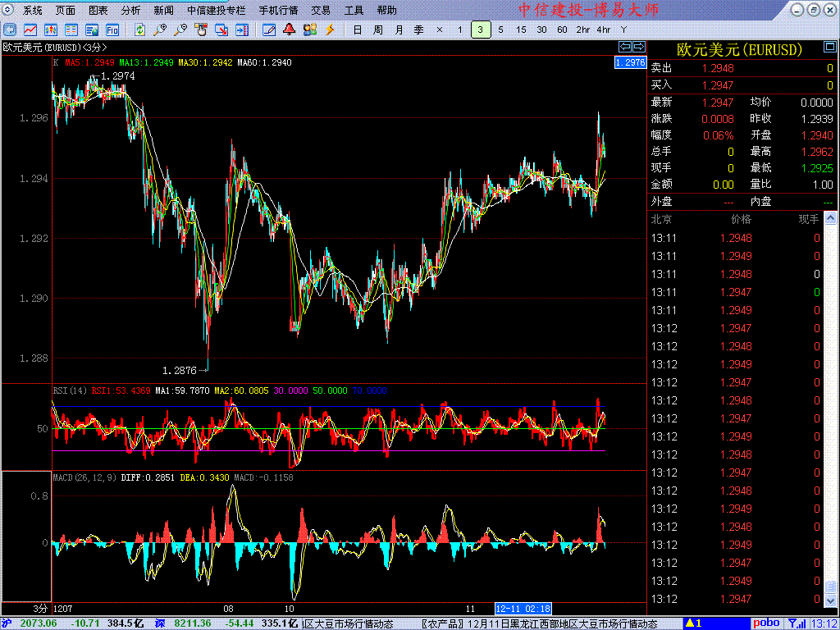The width and height of the screenshot is (840, 630).
Task: Switch chart to weekly (周) period
Action: 377,30
